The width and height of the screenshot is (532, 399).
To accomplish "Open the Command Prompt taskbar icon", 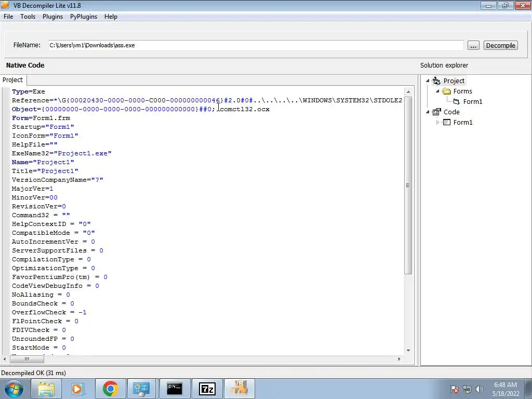I will coord(175,389).
